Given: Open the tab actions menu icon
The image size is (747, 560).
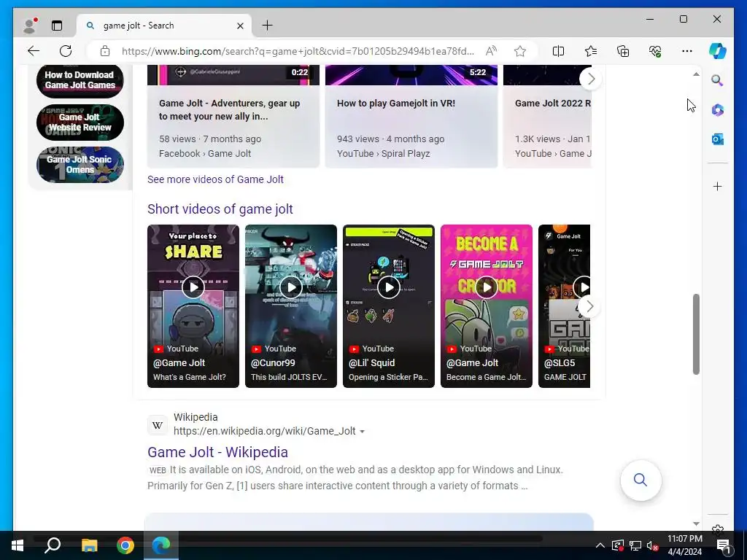Looking at the screenshot, I should coord(57,26).
